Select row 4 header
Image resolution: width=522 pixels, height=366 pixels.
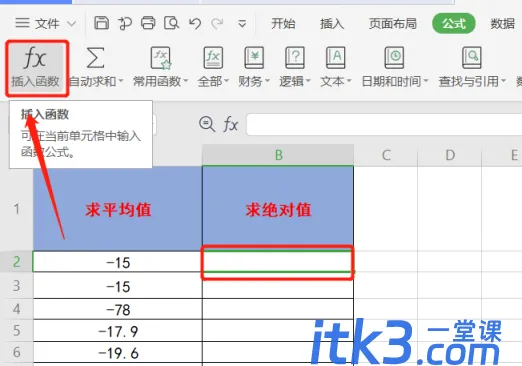click(17, 309)
